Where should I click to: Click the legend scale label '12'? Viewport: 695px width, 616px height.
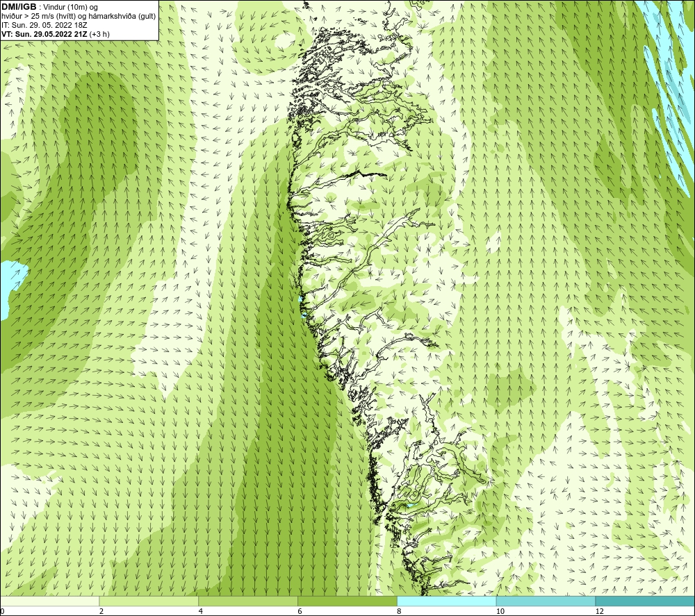pyautogui.click(x=600, y=611)
